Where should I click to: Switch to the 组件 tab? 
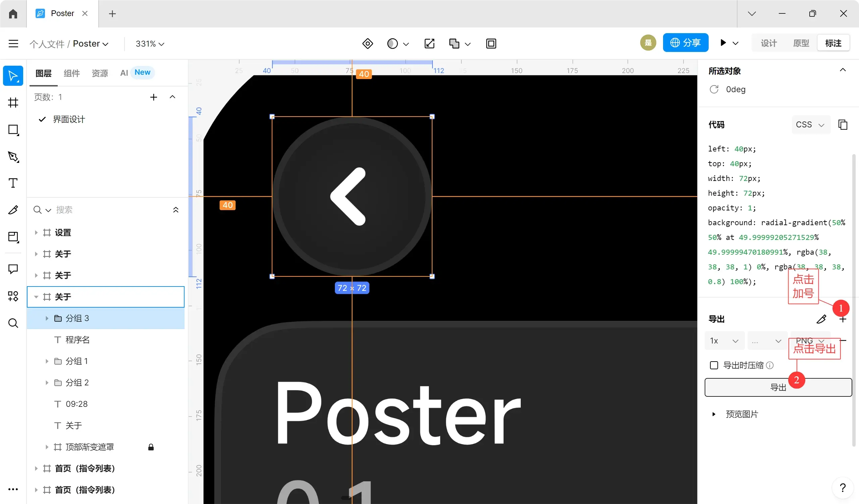[x=71, y=73]
